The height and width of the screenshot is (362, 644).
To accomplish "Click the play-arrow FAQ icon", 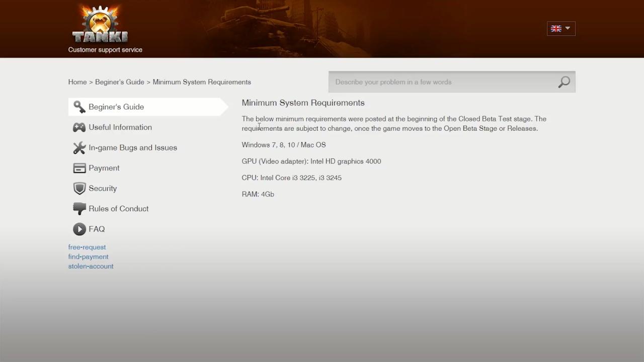I will (79, 229).
